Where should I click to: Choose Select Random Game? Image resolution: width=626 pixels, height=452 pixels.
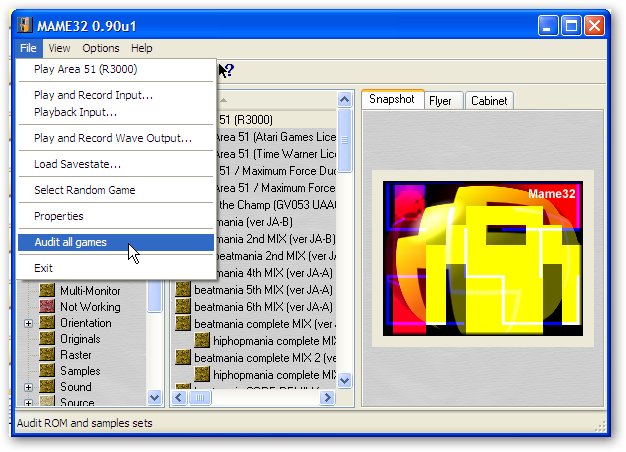click(116, 190)
